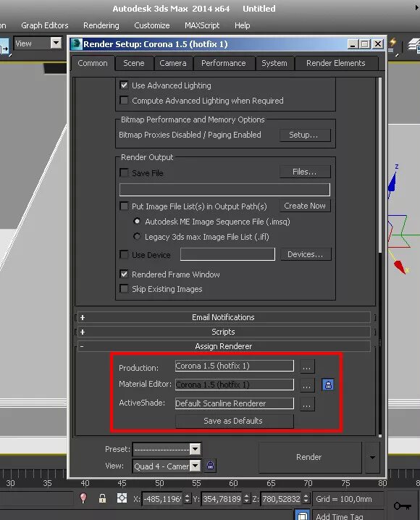Click the bitmap proxies Setup... button
420x520 pixels.
[x=305, y=135]
